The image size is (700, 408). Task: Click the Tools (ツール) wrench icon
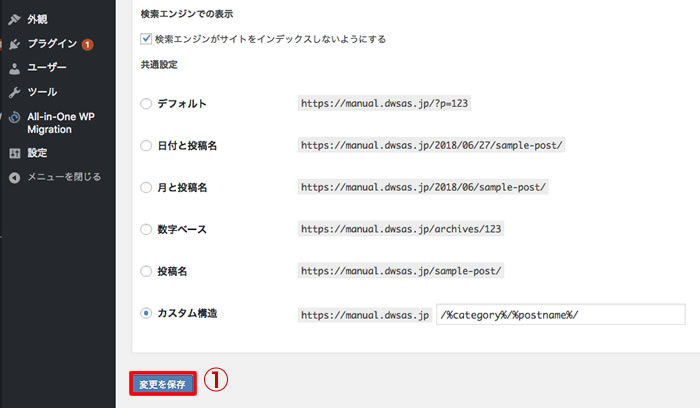(x=14, y=92)
